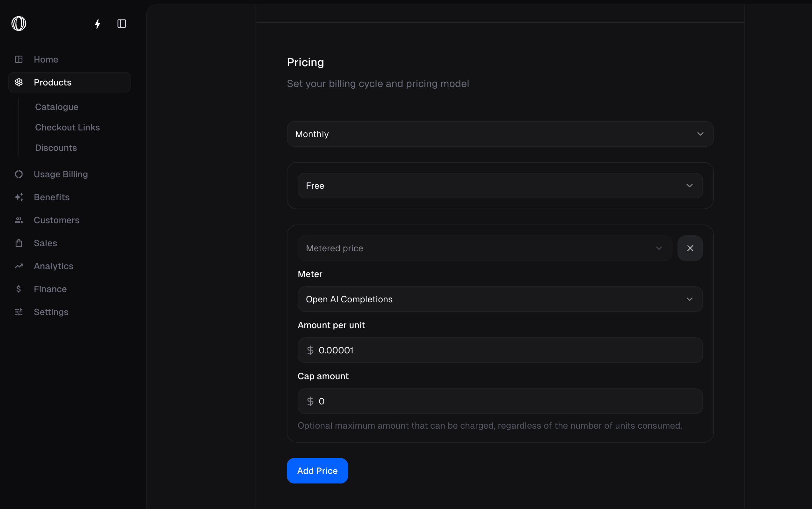812x509 pixels.
Task: Click the Finance dollar icon
Action: coord(19,289)
